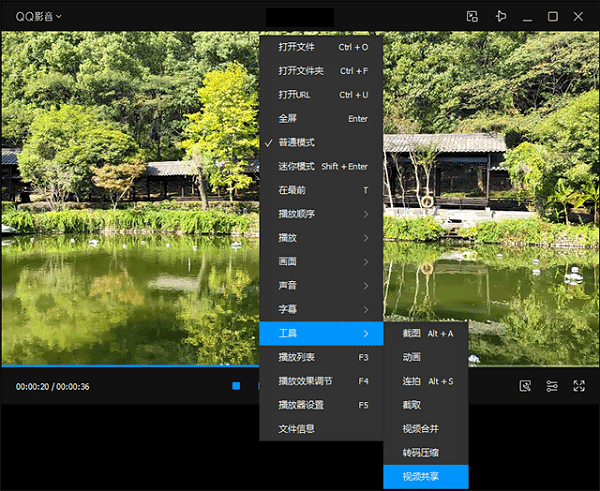
Task: Enter fullscreen using the bottom-right expand icon
Action: [579, 386]
